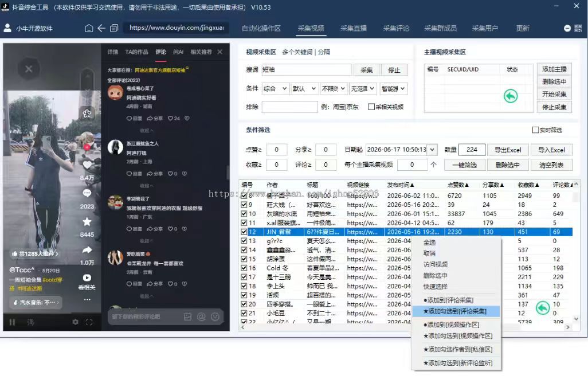The width and height of the screenshot is (588, 387).
Task: Click the emoji icon in comment box
Action: tap(215, 317)
